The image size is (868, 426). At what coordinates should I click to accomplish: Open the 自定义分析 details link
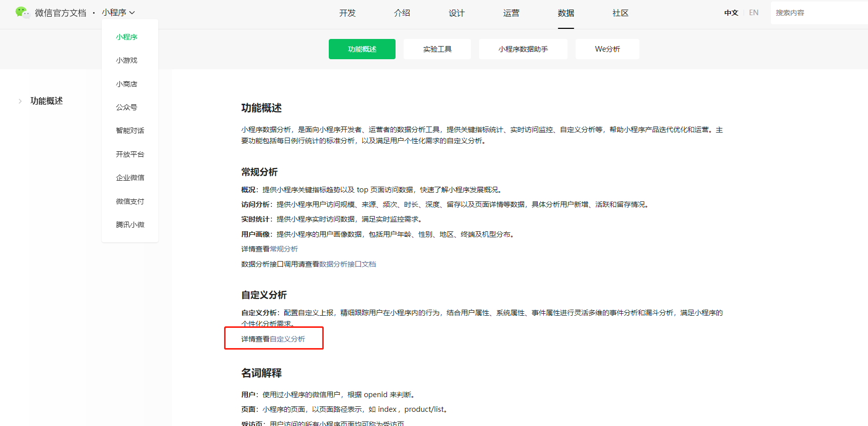pyautogui.click(x=287, y=339)
